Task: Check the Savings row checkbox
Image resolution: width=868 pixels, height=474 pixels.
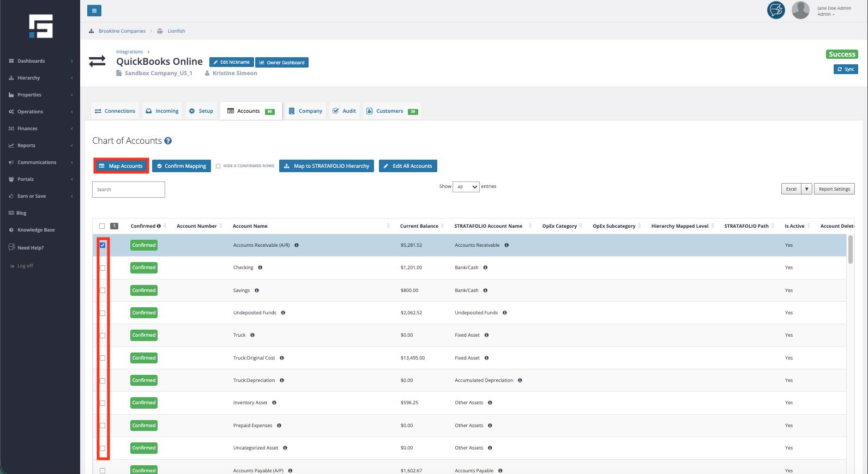Action: 103,290
